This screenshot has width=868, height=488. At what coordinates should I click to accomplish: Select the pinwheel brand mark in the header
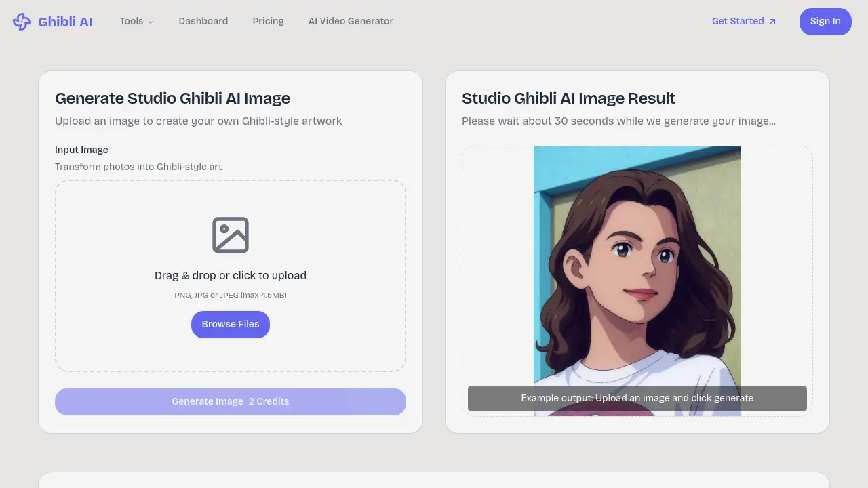pyautogui.click(x=22, y=21)
